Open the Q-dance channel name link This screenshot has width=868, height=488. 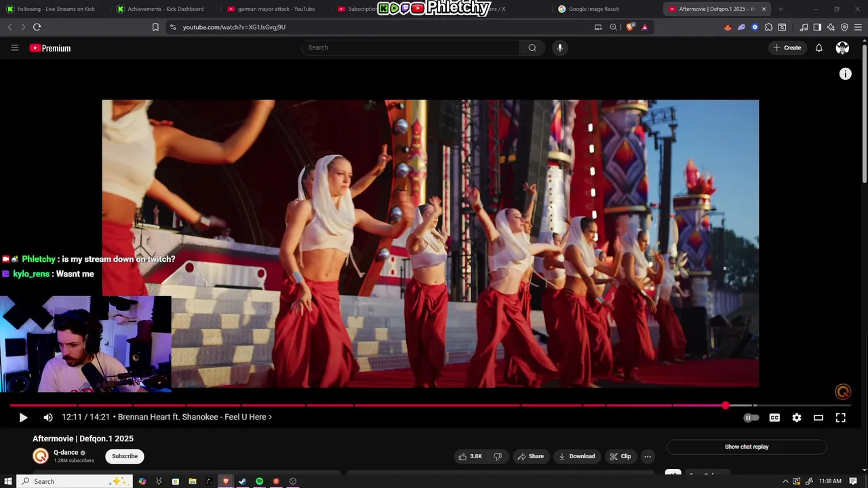click(66, 452)
